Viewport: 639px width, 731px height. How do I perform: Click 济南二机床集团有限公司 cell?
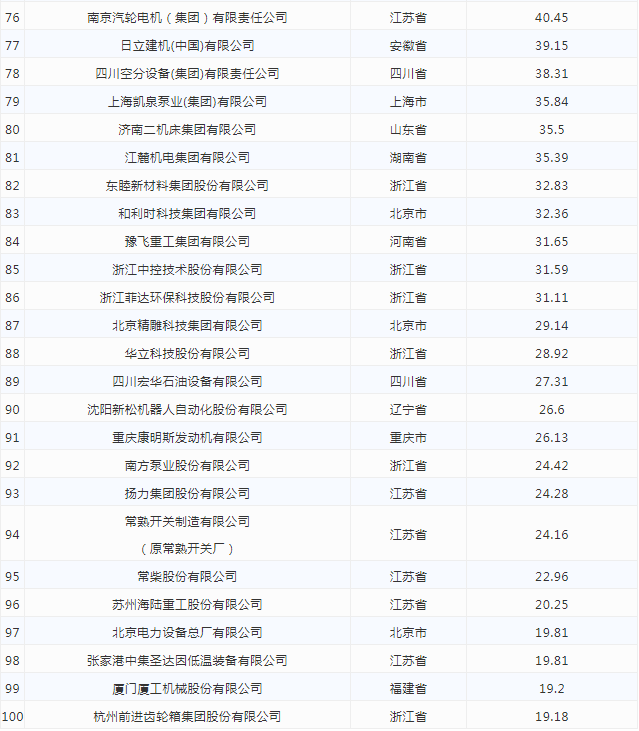tap(187, 130)
